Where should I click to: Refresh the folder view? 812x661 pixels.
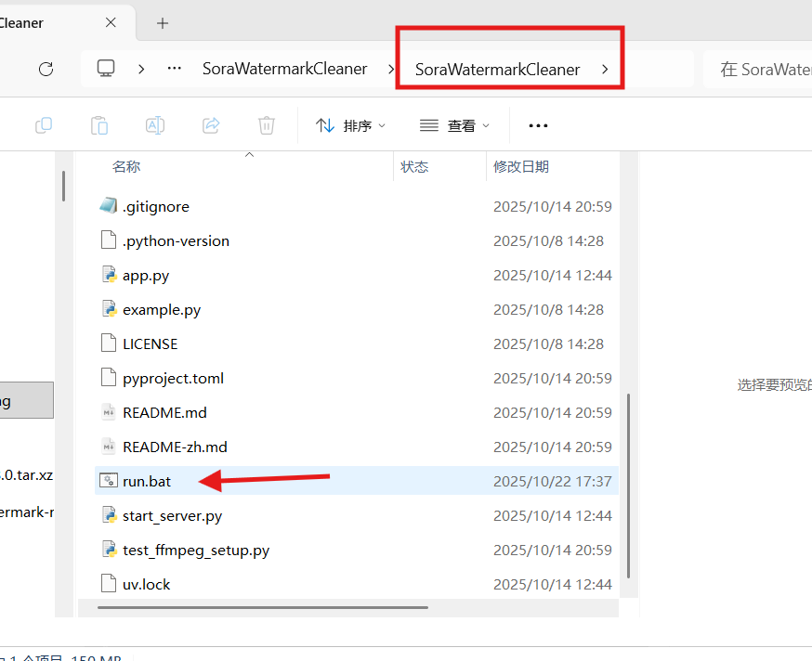click(x=46, y=69)
